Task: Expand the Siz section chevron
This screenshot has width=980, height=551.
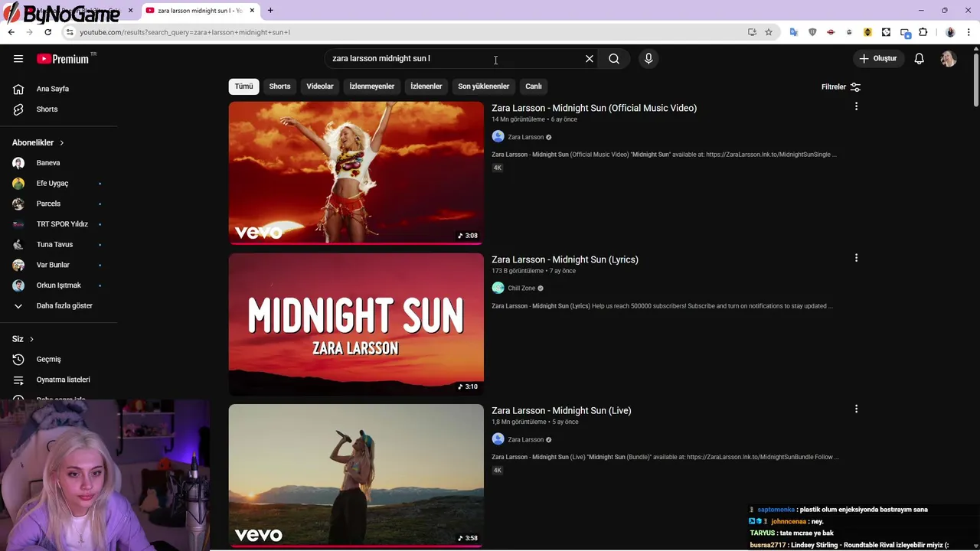Action: point(31,339)
